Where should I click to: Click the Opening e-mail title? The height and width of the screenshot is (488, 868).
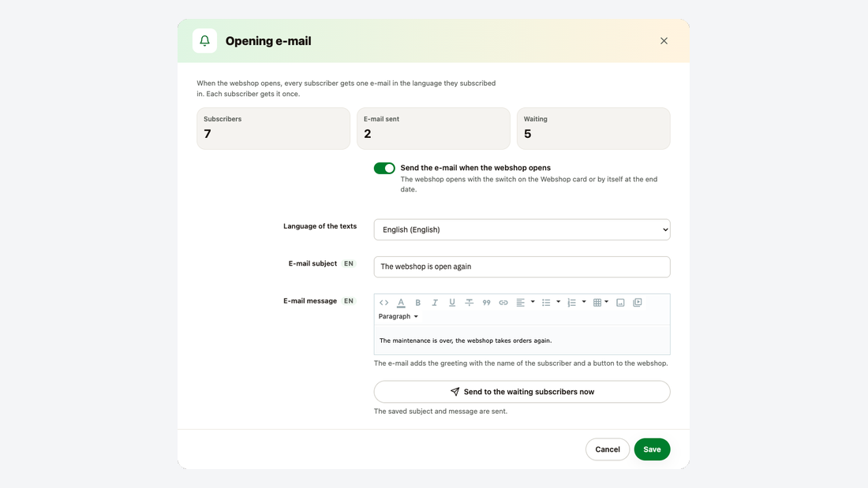[x=268, y=41]
